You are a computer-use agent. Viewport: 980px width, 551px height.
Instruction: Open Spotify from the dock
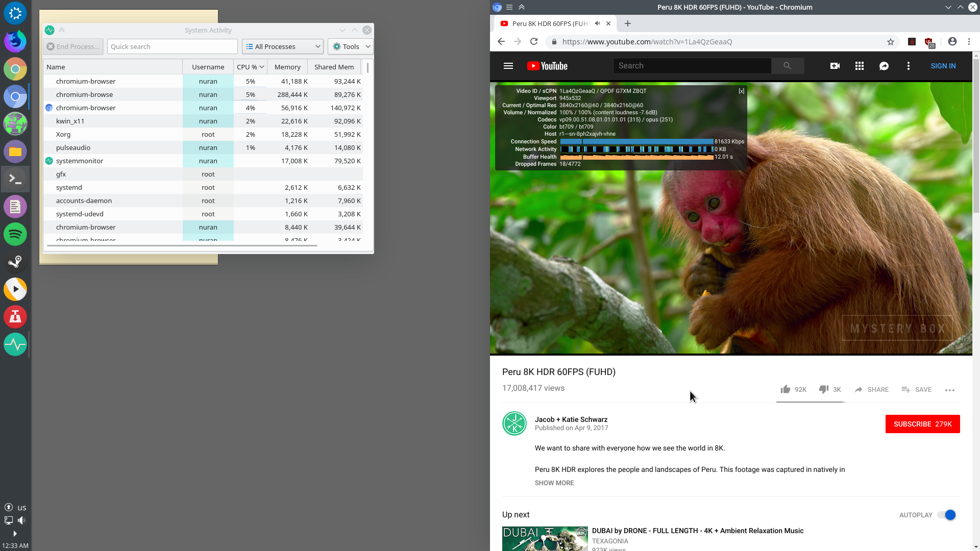click(15, 234)
